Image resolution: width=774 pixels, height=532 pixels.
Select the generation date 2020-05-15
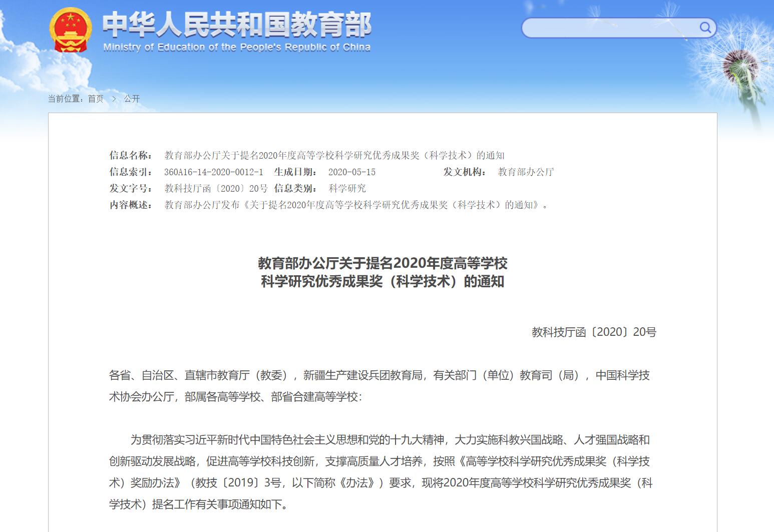click(x=352, y=172)
